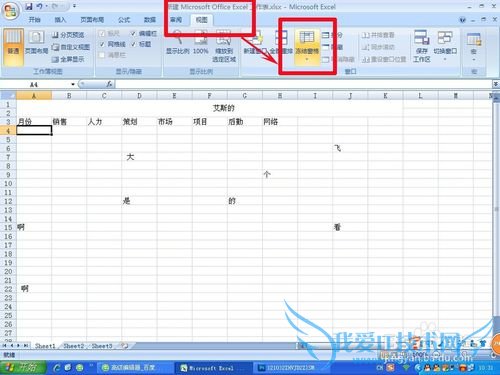Click the 100% zoom button

(201, 42)
